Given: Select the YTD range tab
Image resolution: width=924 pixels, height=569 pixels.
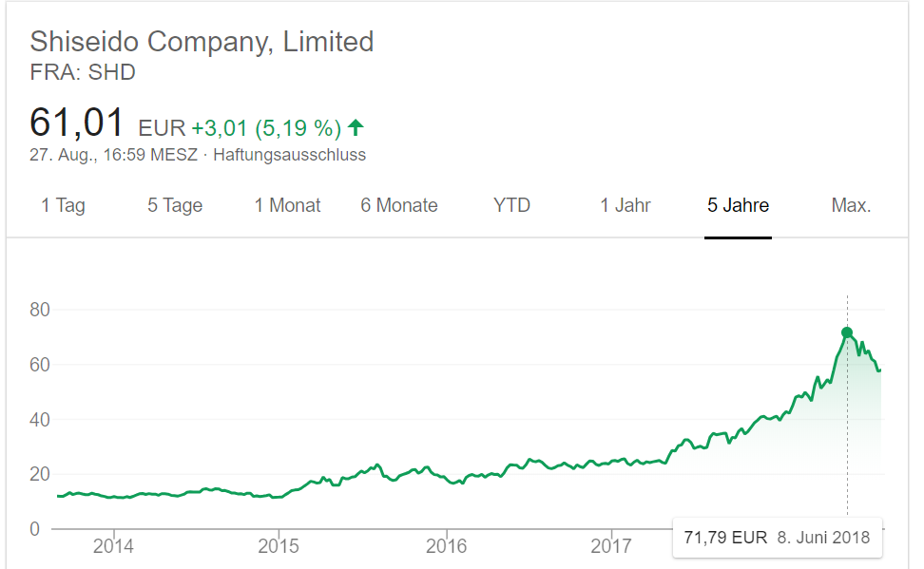Looking at the screenshot, I should coord(511,205).
